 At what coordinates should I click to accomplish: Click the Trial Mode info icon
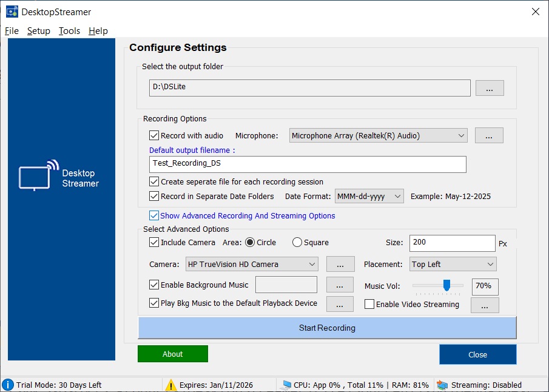pos(8,385)
